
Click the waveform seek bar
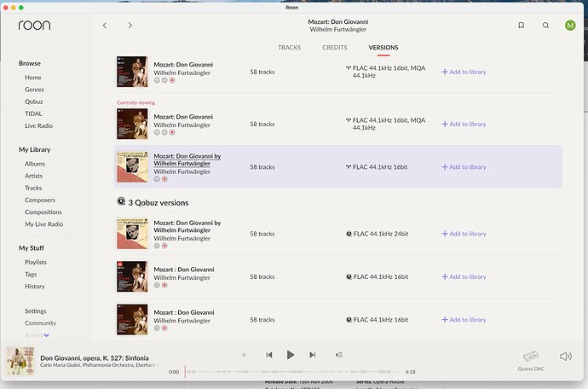291,372
